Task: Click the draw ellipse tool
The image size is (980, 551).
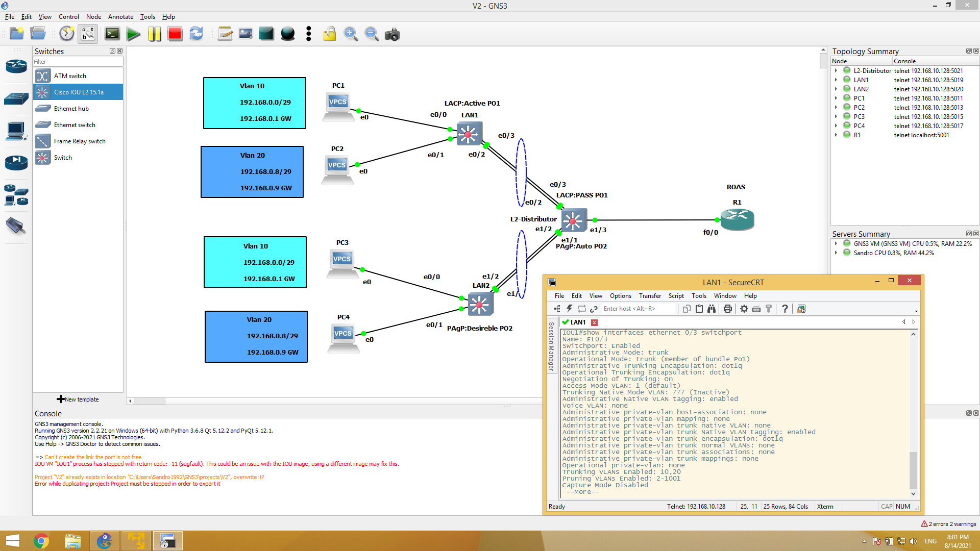Action: coord(288,34)
